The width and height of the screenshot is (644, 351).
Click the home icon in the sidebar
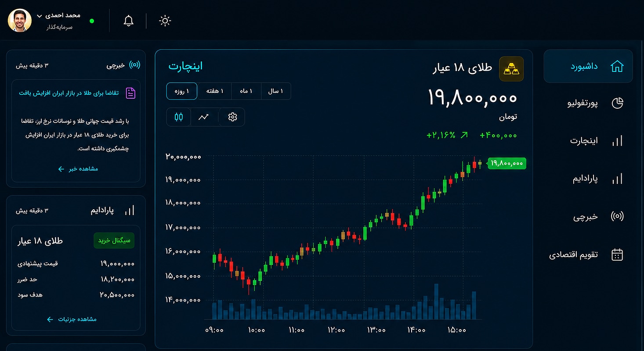pos(617,67)
